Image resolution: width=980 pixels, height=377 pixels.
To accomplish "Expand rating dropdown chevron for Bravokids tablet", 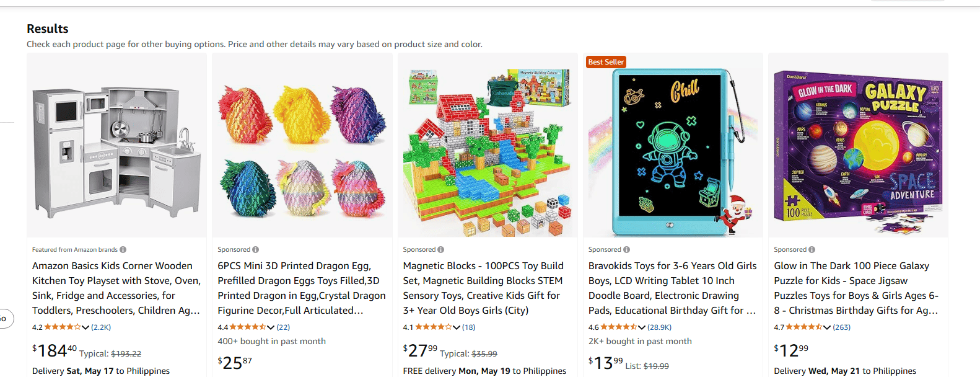I will 642,327.
